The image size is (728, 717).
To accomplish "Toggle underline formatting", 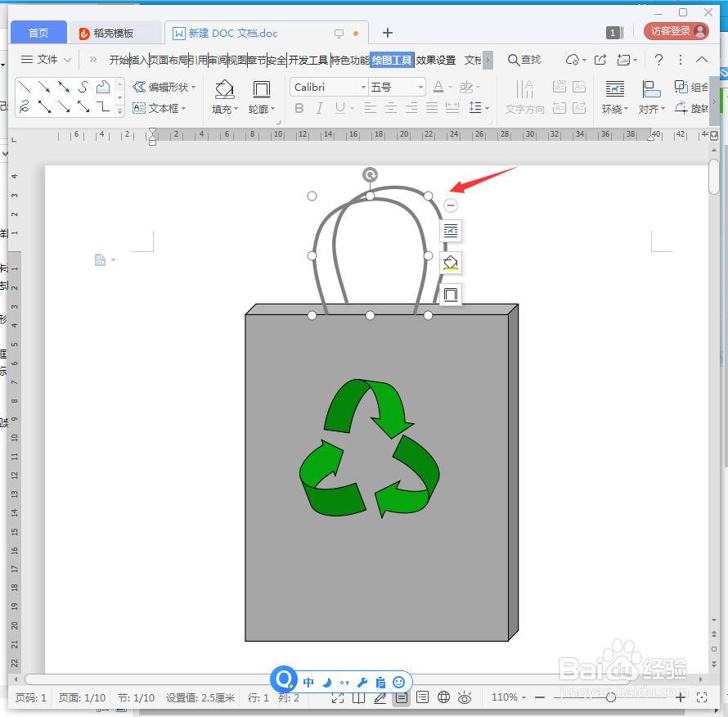I will [x=340, y=108].
